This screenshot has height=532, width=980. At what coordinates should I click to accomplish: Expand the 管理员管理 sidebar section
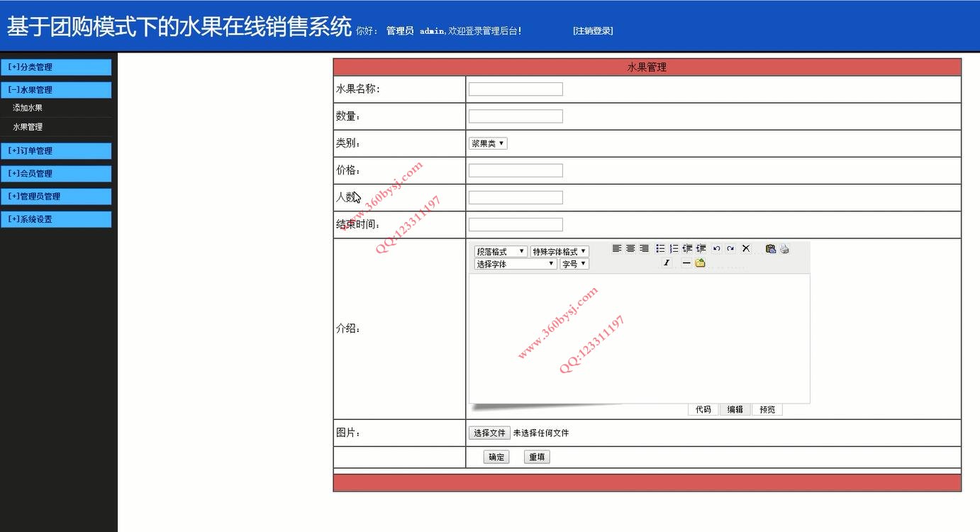click(56, 196)
